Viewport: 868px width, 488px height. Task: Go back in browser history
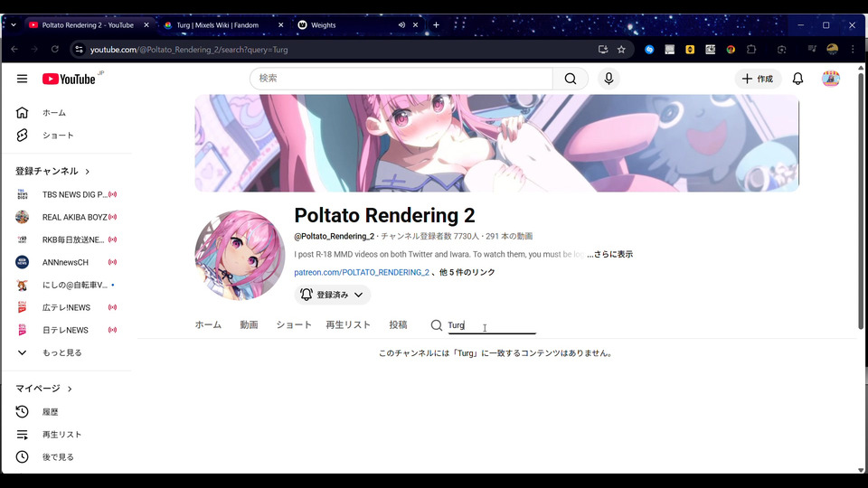14,49
